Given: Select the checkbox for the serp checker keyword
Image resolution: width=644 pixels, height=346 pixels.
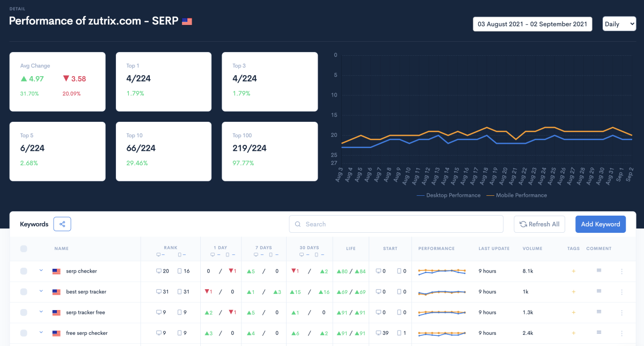Looking at the screenshot, I should click(x=24, y=271).
